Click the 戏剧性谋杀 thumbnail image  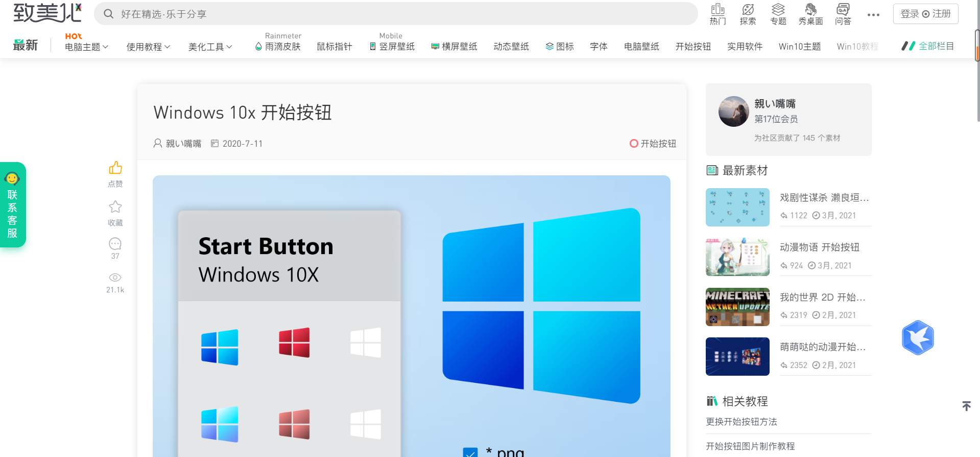[737, 207]
